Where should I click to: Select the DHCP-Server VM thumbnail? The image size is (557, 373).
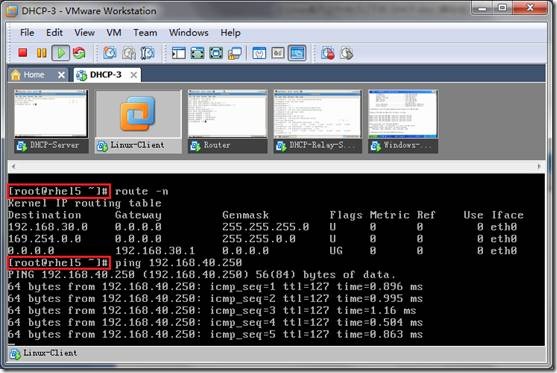[51, 121]
